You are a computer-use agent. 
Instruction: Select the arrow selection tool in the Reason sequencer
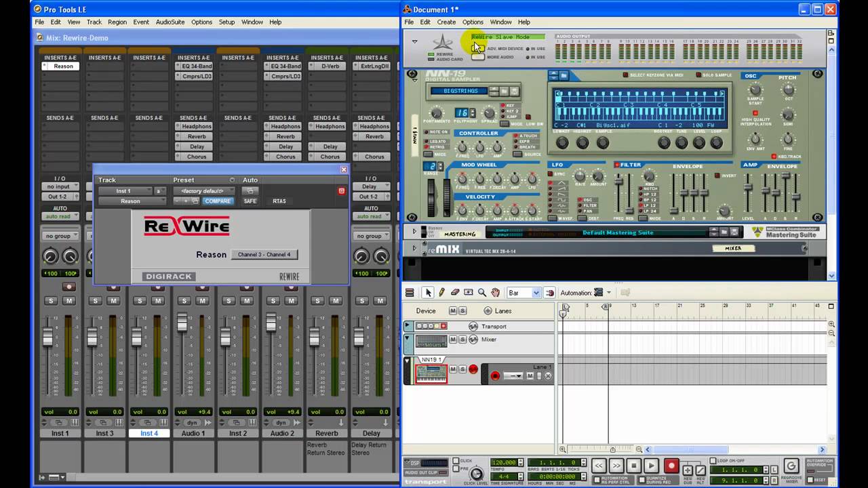428,293
